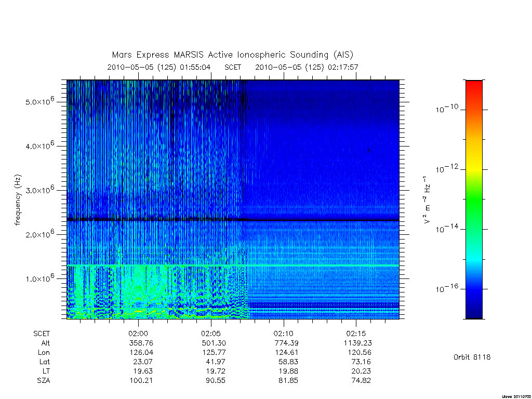Click the plot title 'Mars Express MARSIS Active Ionospheric Sounding (AIS)'
The height and width of the screenshot is (399, 532).
232,55
